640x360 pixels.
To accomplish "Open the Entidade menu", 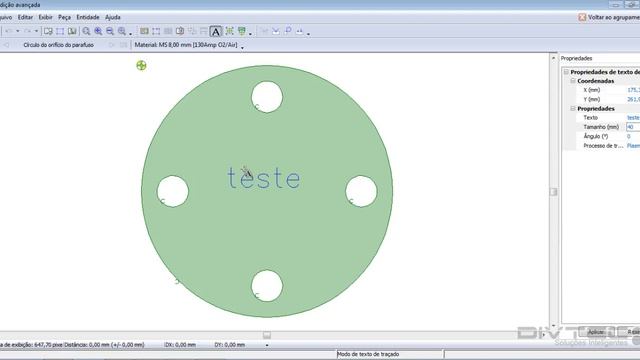I will (88, 17).
